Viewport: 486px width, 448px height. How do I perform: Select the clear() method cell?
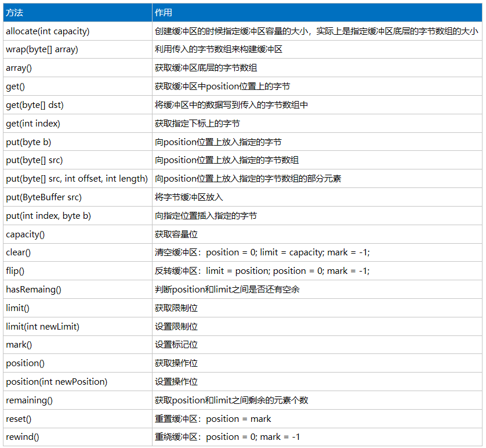tap(78, 252)
